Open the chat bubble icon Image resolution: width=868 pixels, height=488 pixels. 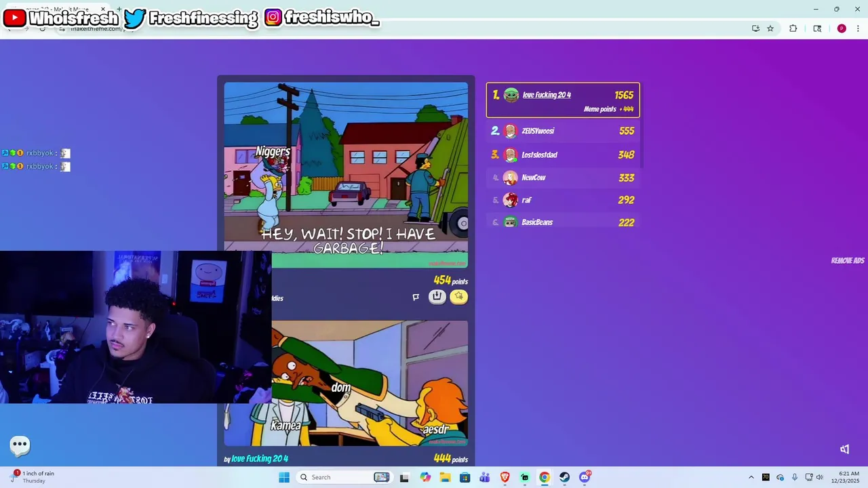(x=20, y=445)
